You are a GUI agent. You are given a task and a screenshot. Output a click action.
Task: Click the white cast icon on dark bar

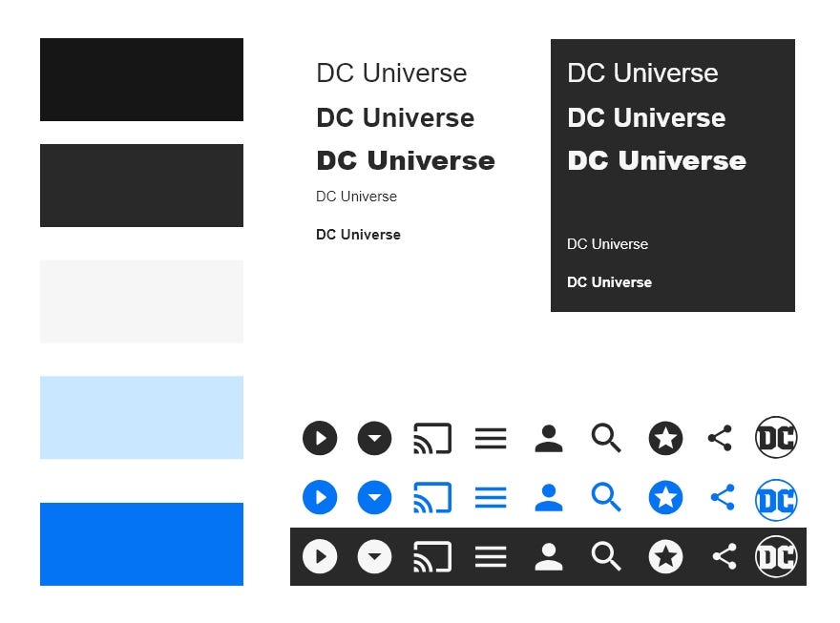point(432,556)
